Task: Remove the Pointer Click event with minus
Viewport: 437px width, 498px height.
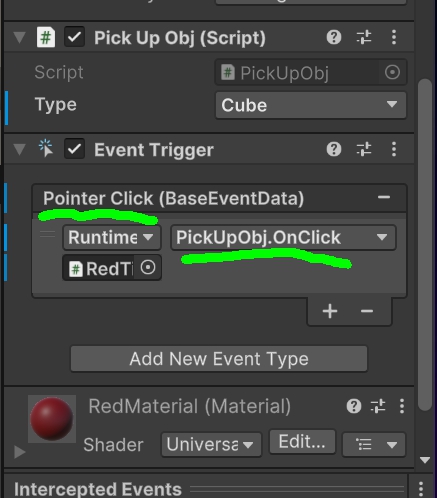Action: pyautogui.click(x=384, y=197)
